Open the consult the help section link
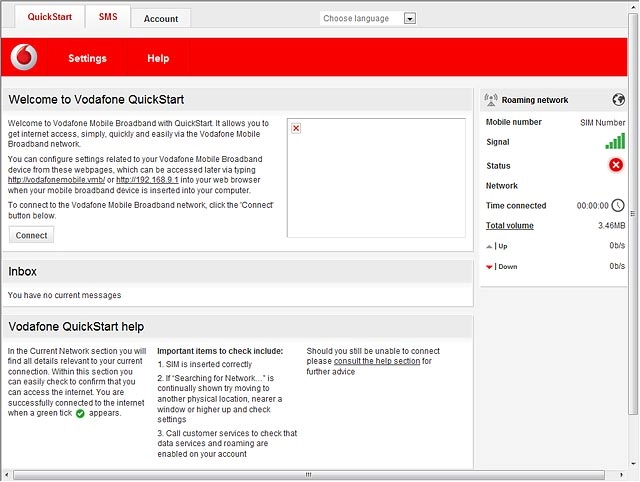This screenshot has width=640, height=482. 377,361
